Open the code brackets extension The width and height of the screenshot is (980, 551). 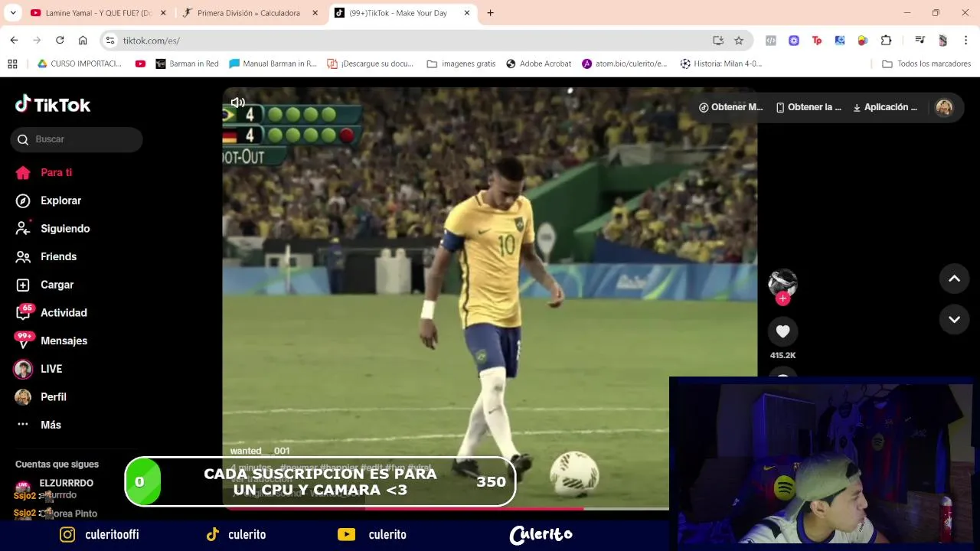point(771,40)
